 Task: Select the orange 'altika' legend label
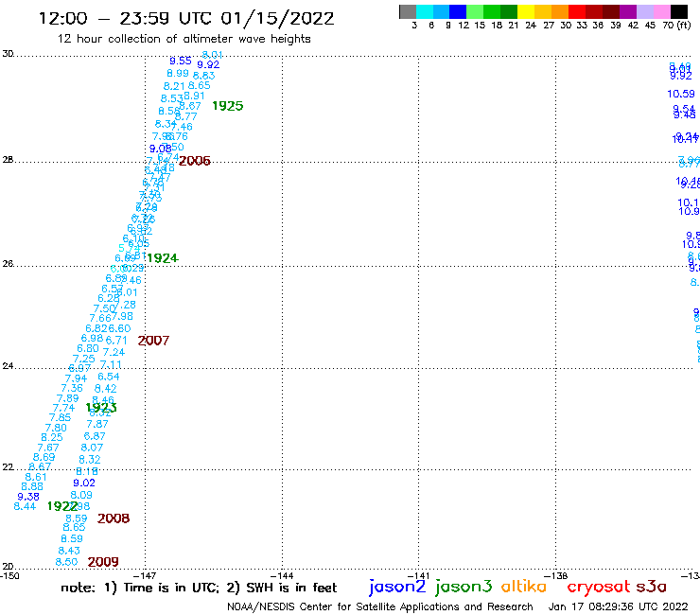(x=524, y=586)
